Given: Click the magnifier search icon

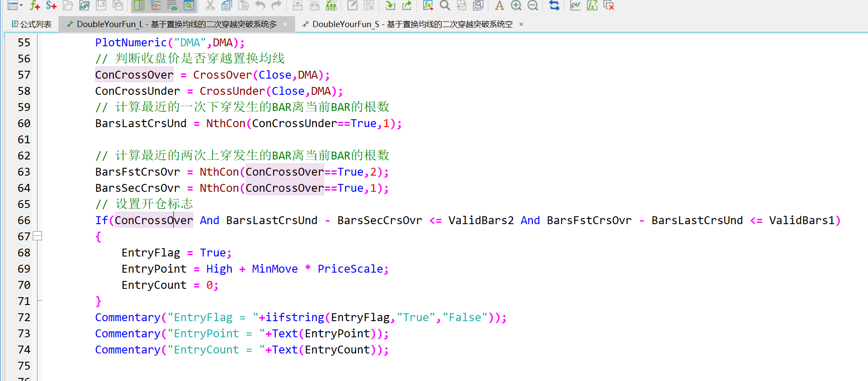Looking at the screenshot, I should coord(445,5).
